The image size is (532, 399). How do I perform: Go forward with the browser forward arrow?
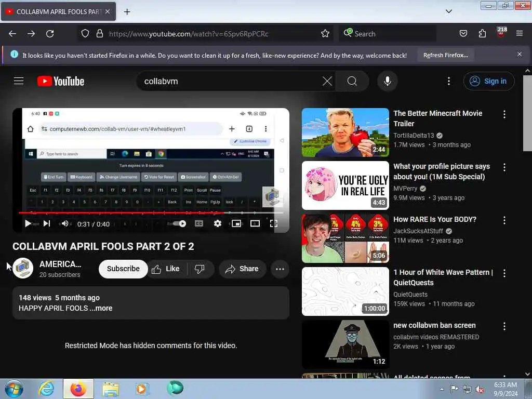pyautogui.click(x=31, y=34)
